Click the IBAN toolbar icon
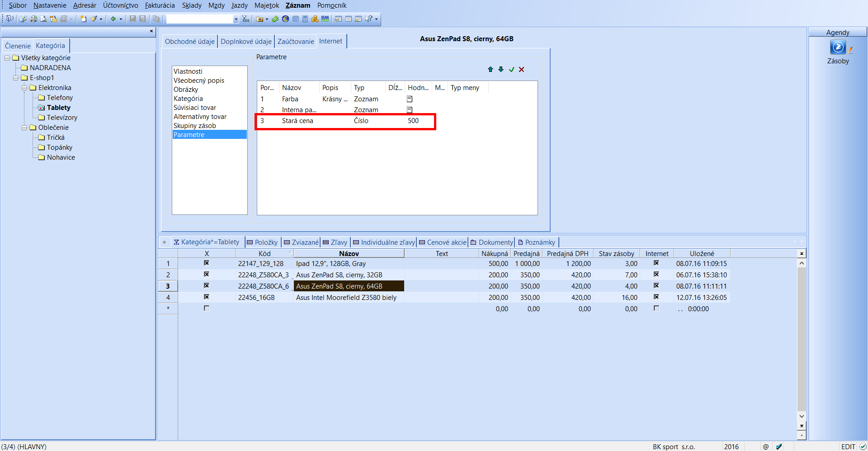This screenshot has width=868, height=451. 325,19
